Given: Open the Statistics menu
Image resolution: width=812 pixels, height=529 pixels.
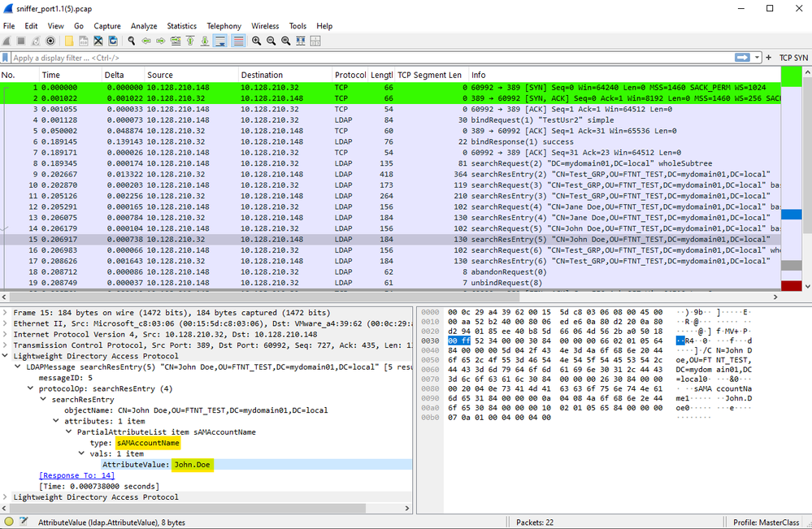Looking at the screenshot, I should tap(181, 26).
